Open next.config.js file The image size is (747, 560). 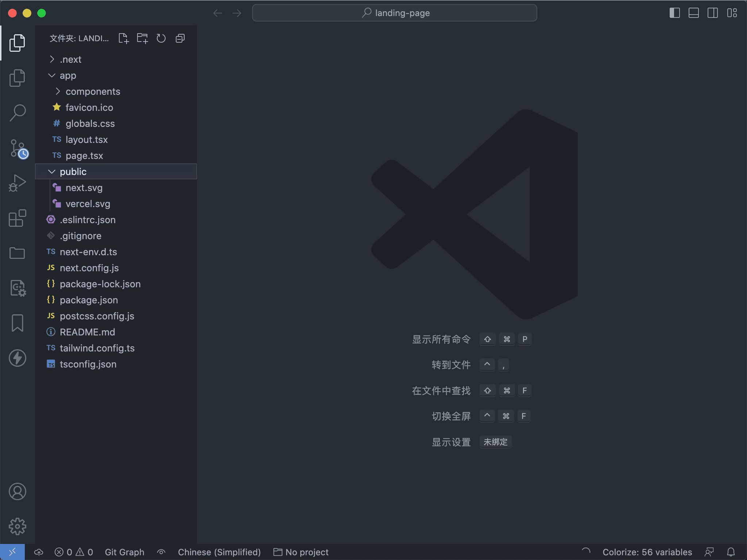tap(116, 268)
